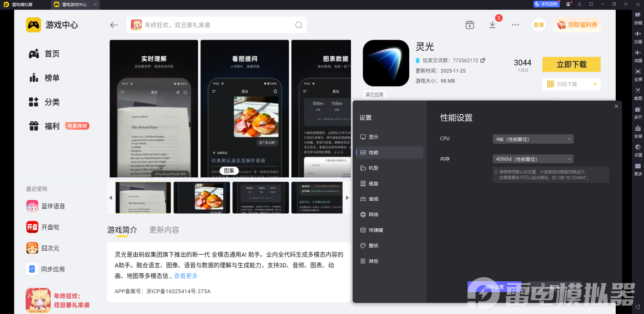Show previous screenshot thumbnails with left arrow
Image resolution: width=644 pixels, height=314 pixels.
(110, 198)
